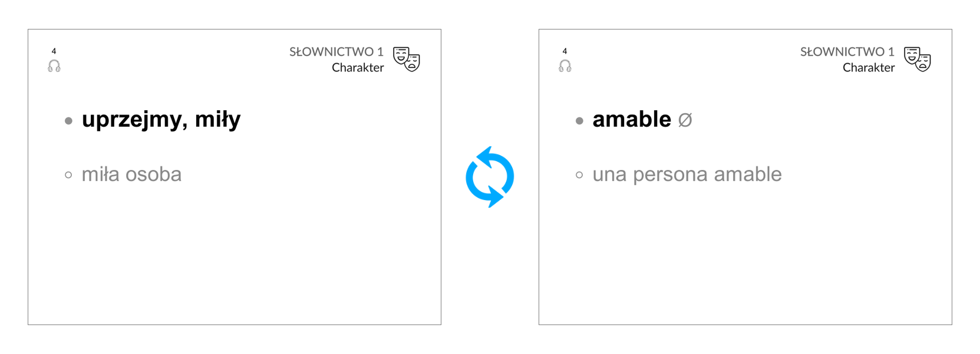This screenshot has height=354, width=980.
Task: Select the hollow bullet before una persona amable
Action: pos(579,175)
